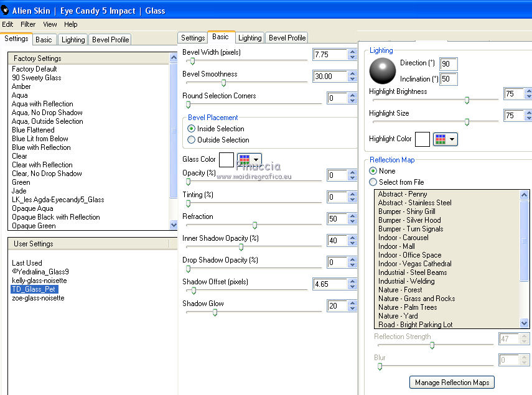Click the Bevel Width value field
The height and width of the screenshot is (395, 532).
(330, 55)
